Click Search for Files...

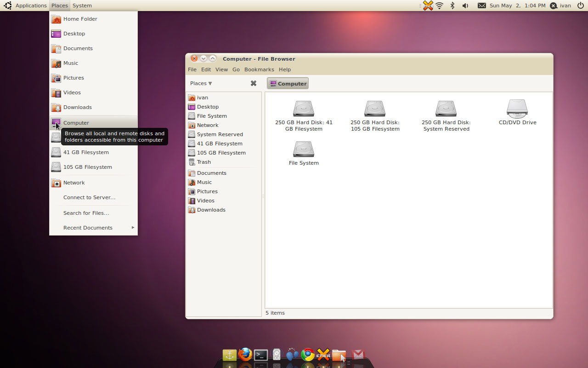click(x=85, y=213)
